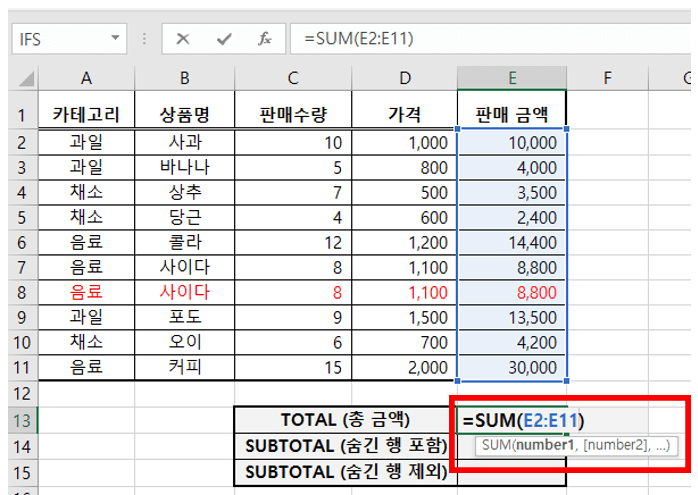
Task: Select cell containing 당근
Action: coord(184,217)
